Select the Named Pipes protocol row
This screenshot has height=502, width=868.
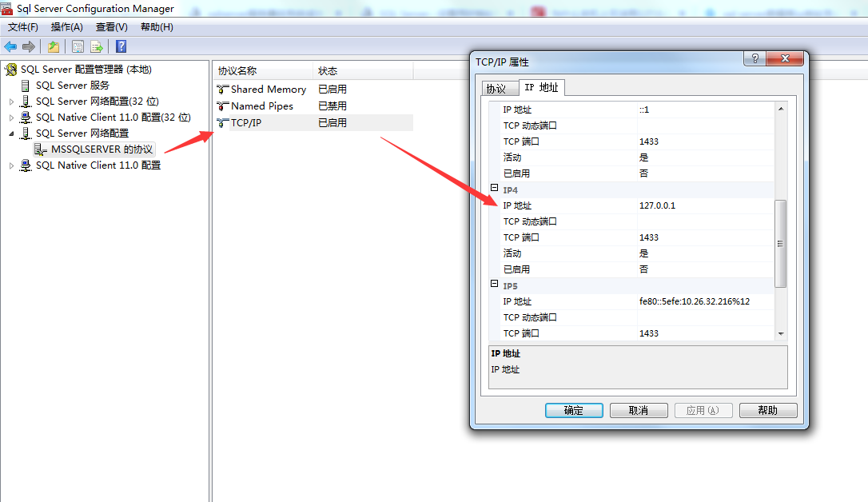click(313, 106)
